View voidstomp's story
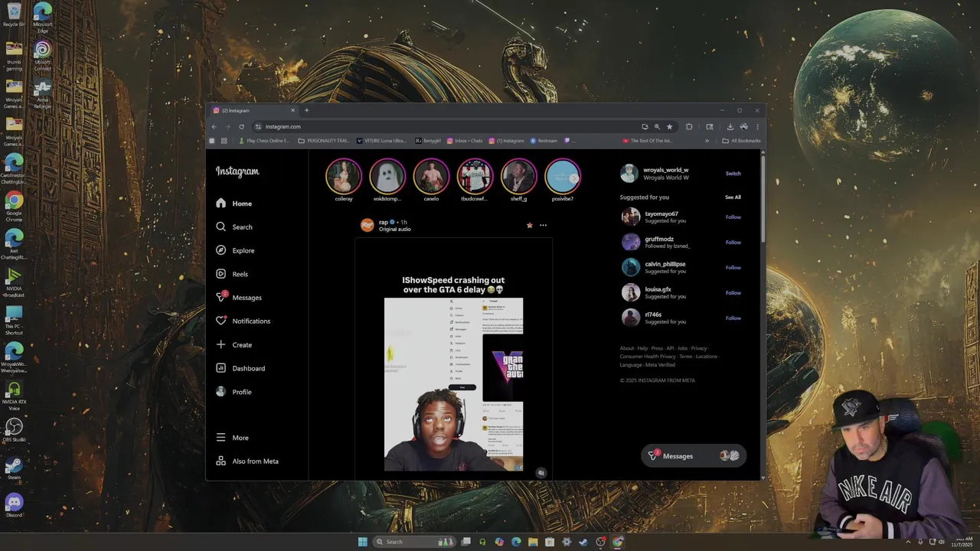This screenshot has height=551, width=980. (x=387, y=177)
